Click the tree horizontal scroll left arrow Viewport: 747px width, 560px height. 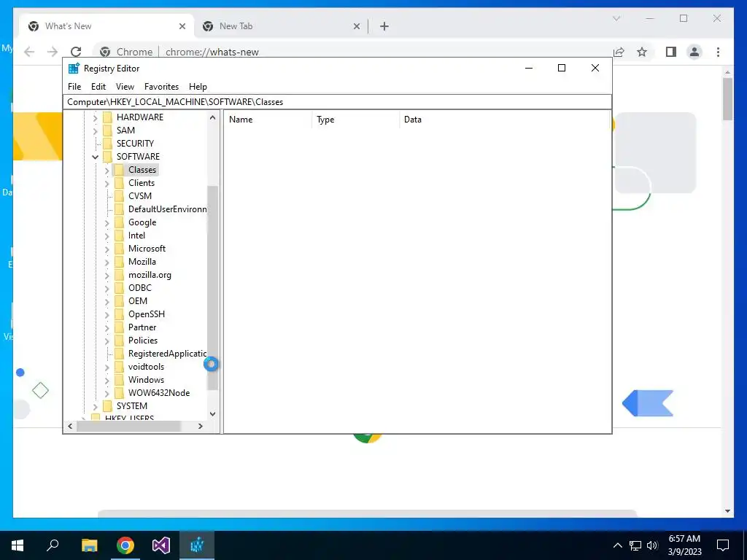[70, 426]
